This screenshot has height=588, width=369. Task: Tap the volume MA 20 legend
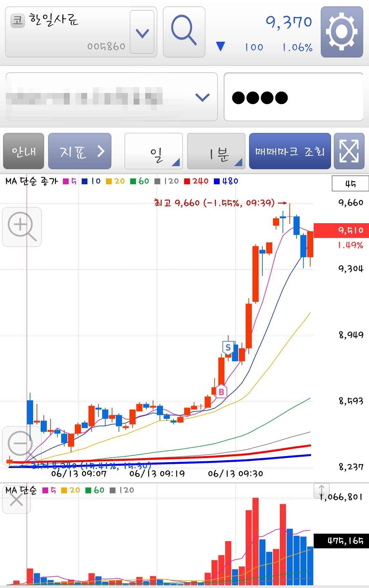coord(71,490)
